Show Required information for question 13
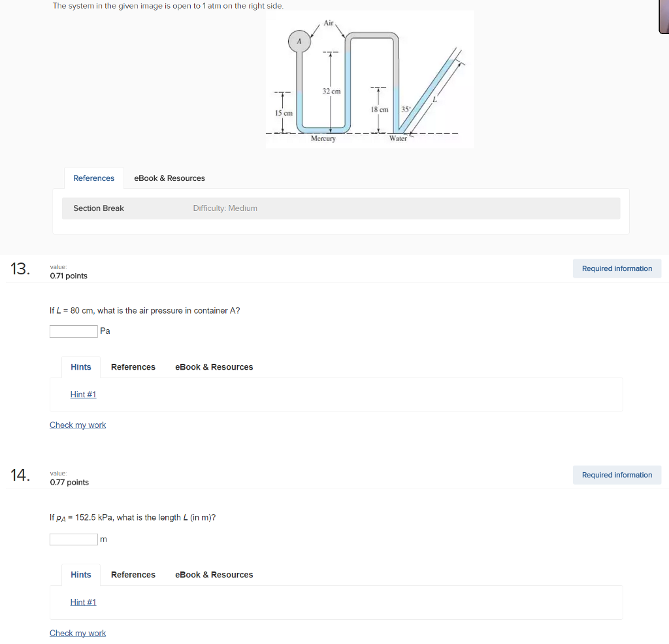This screenshot has width=669, height=644. (617, 268)
